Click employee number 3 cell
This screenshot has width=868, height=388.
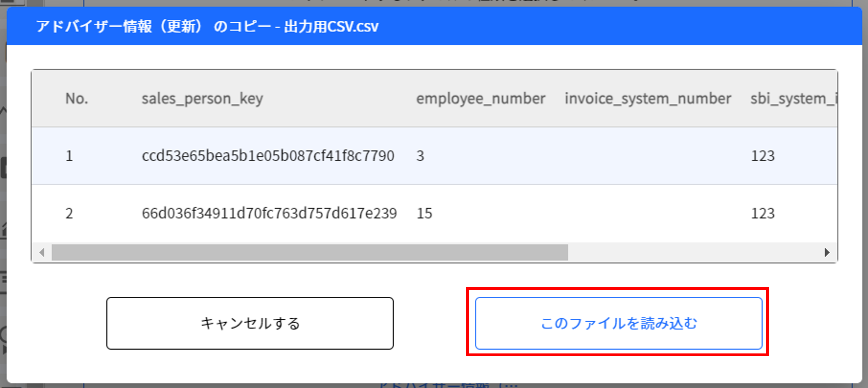tap(420, 156)
